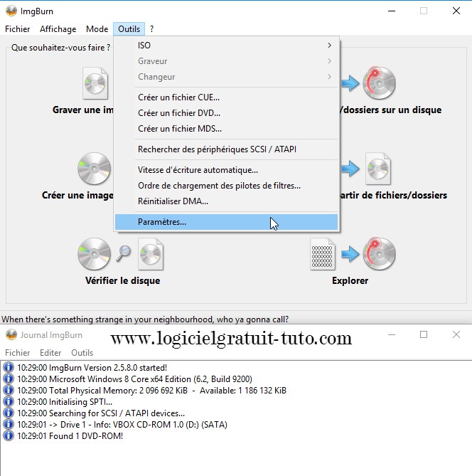Click the dotted data file icon for Explorer
The width and height of the screenshot is (472, 476).
[323, 254]
